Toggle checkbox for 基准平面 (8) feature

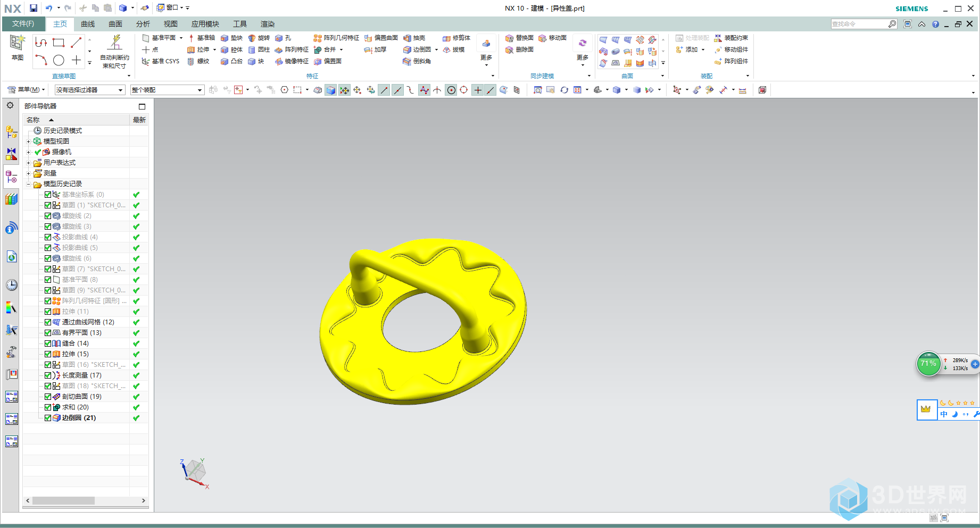[48, 280]
